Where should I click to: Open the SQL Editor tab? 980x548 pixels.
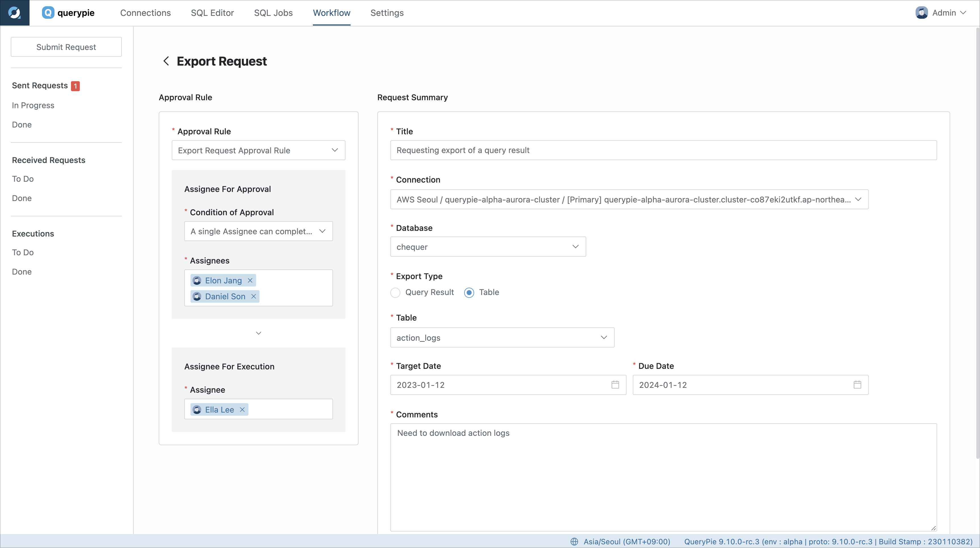(x=212, y=13)
